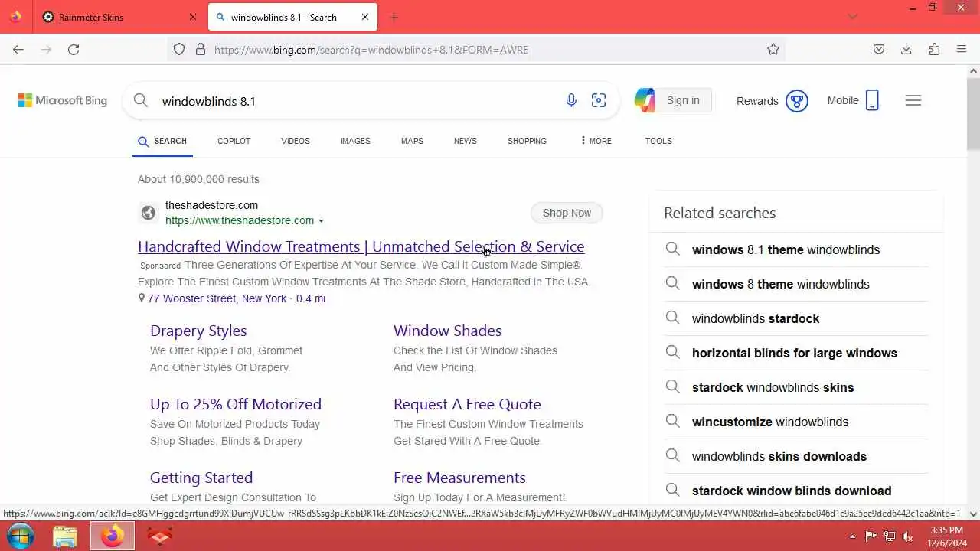Click the Copilot colorful icon
The width and height of the screenshot is (980, 551).
pyautogui.click(x=645, y=100)
